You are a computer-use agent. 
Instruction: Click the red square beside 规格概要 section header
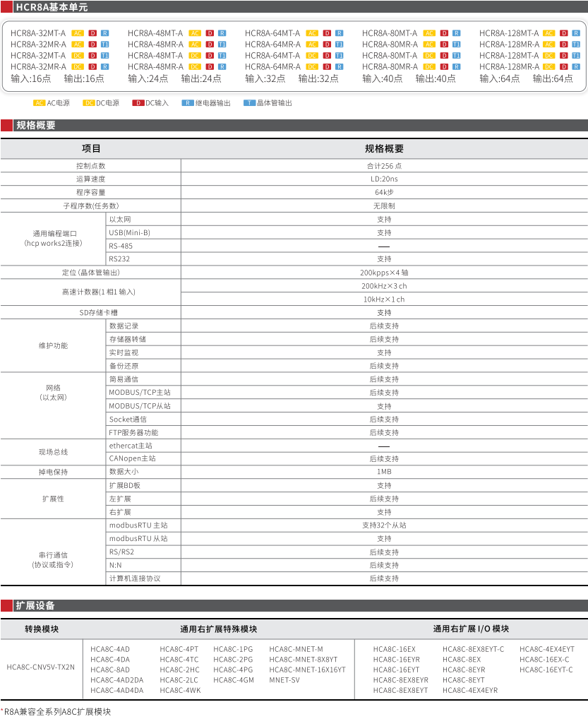[6, 126]
